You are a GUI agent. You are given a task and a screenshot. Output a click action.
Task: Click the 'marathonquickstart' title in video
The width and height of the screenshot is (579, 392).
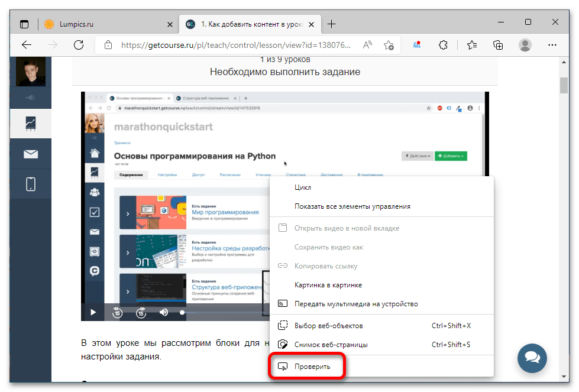163,127
